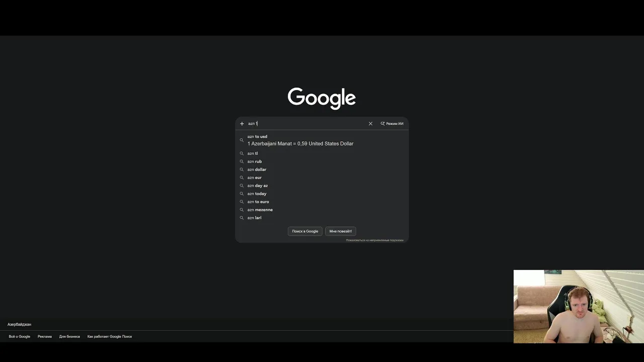Choose the 'azn to euro' suggestion
The image size is (644, 362).
pos(322,202)
